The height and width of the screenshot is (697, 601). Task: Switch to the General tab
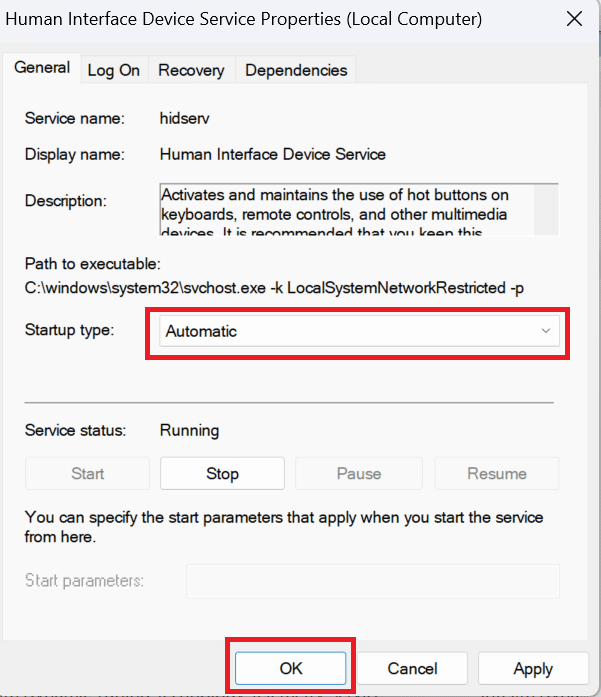pos(42,68)
